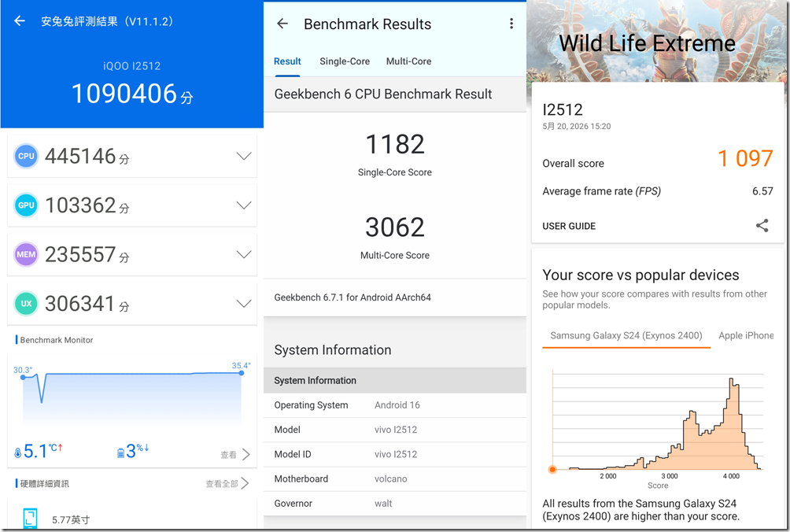Tap the score distribution histogram chart
Image resolution: width=790 pixels, height=532 pixels.
(x=658, y=421)
